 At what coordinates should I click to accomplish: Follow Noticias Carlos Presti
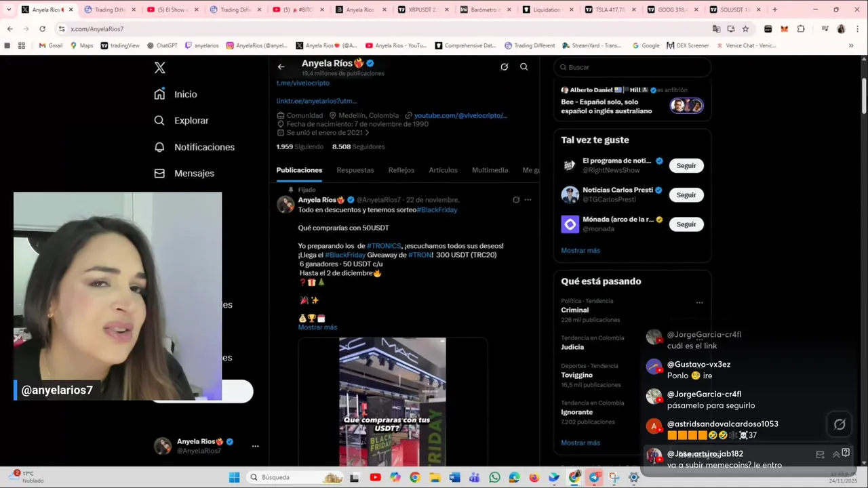(x=686, y=195)
